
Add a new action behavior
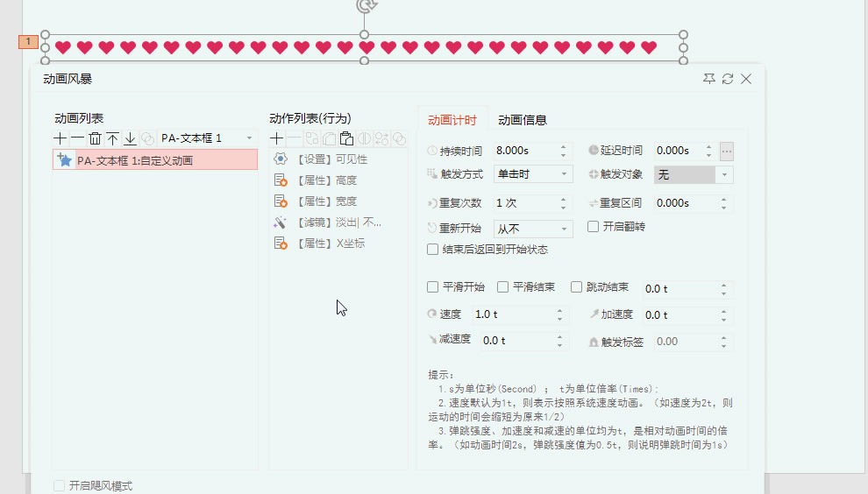tap(276, 138)
